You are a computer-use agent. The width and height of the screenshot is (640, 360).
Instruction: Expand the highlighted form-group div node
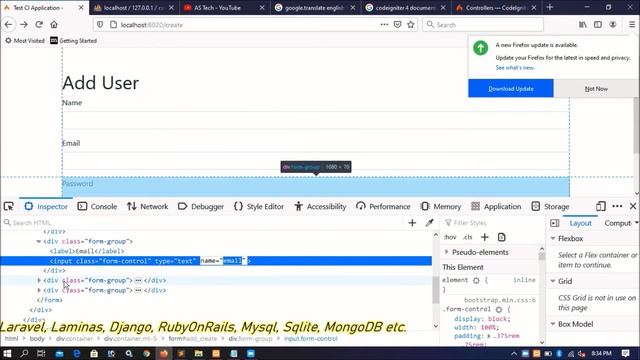[39, 280]
